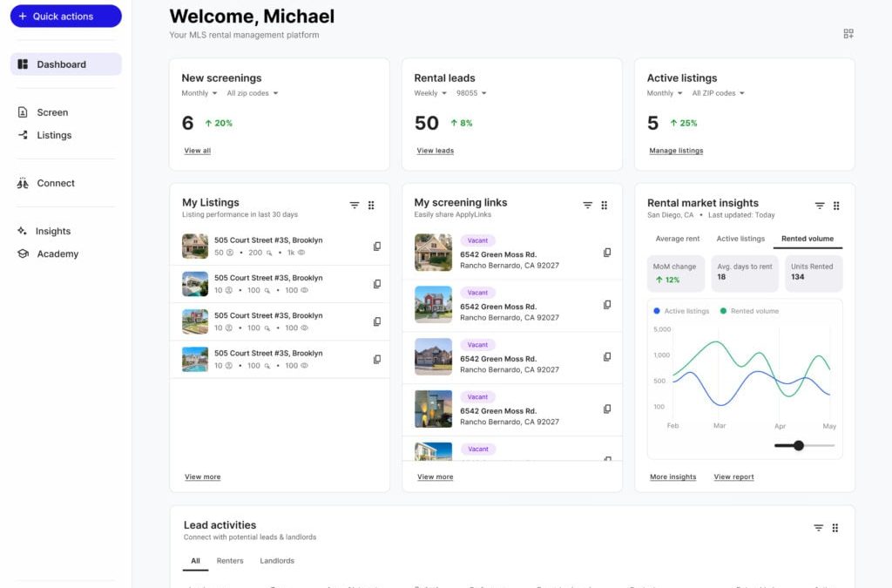Switch to Average rent tab
The image size is (892, 588).
677,239
